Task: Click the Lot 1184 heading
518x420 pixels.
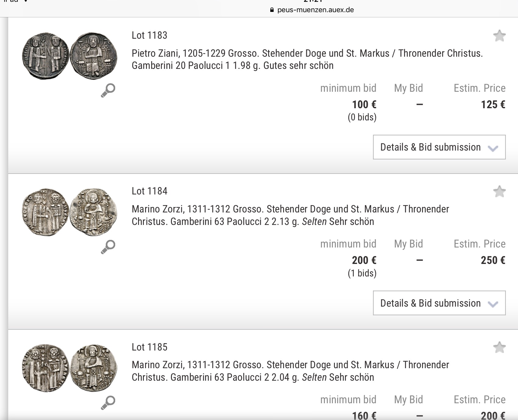Action: pyautogui.click(x=149, y=191)
